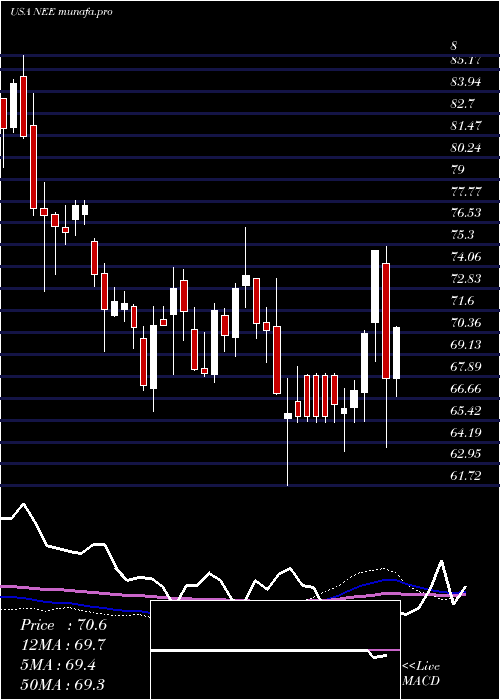Click the 75.3 price axis label
Screen dimensions: 500x700
point(463,235)
